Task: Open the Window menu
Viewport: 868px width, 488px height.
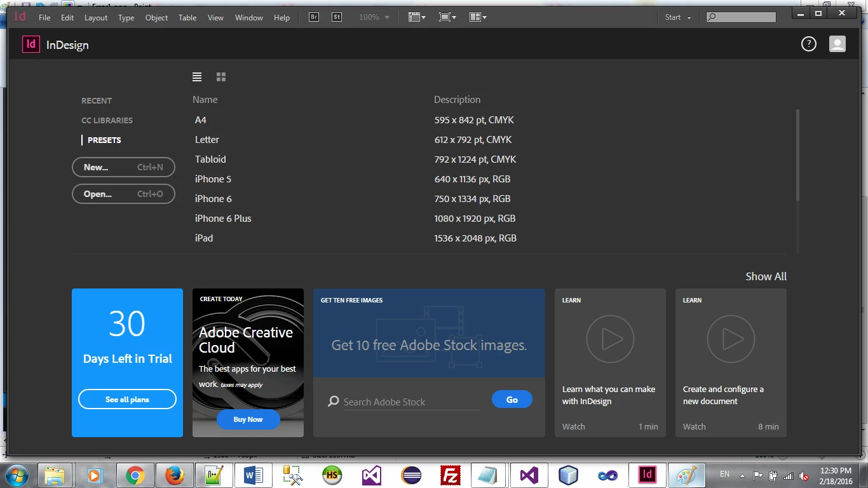Action: pos(249,18)
